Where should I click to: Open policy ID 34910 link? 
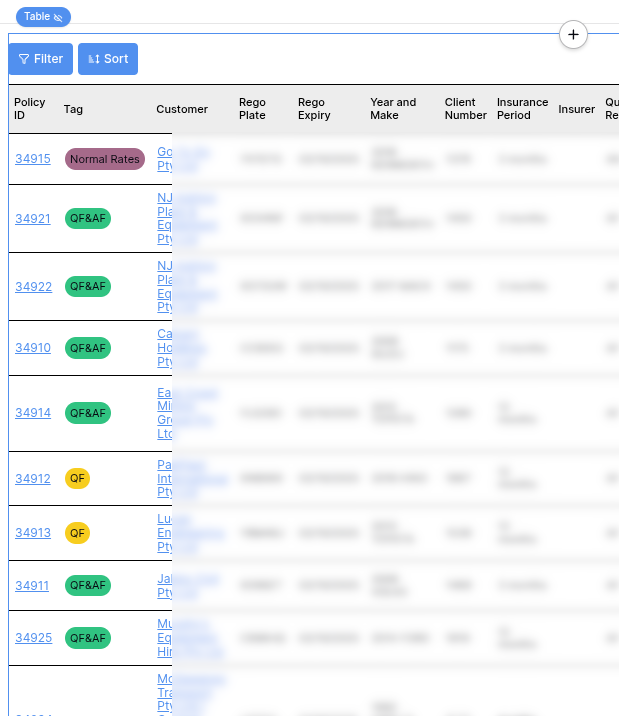tap(33, 348)
